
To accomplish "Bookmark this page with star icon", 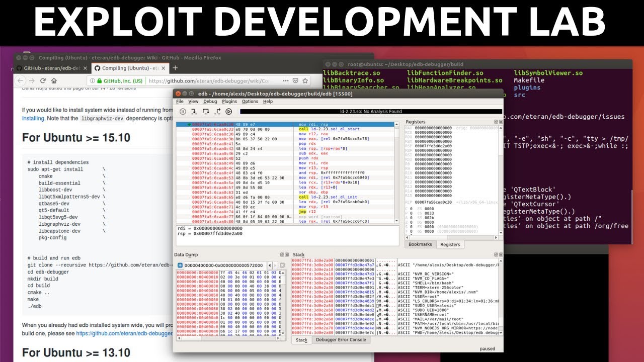I will point(305,80).
